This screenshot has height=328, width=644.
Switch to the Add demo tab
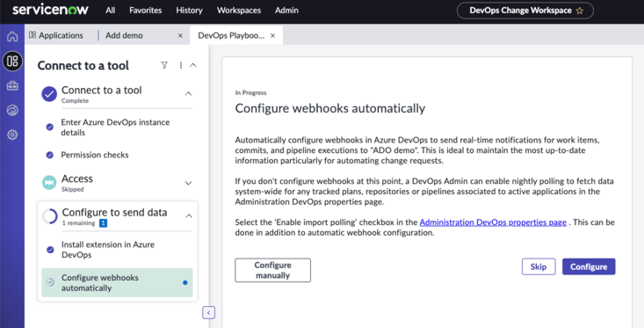(124, 35)
